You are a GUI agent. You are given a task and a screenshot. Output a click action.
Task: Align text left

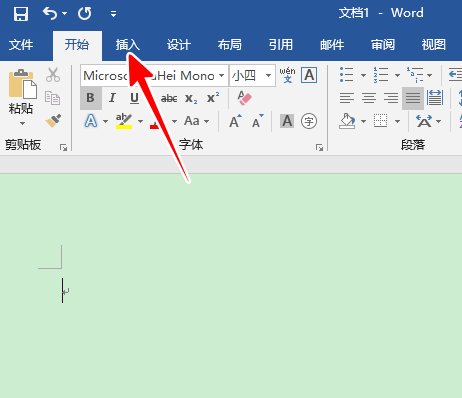tap(347, 98)
